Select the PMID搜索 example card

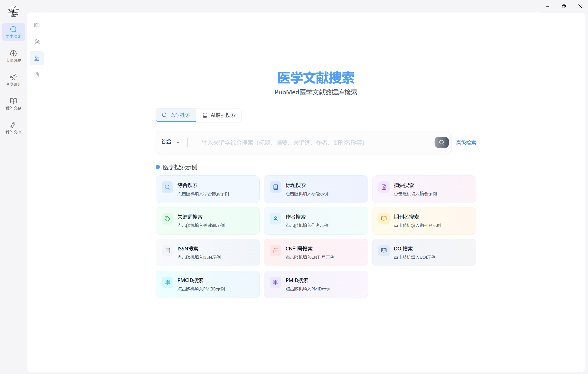315,284
